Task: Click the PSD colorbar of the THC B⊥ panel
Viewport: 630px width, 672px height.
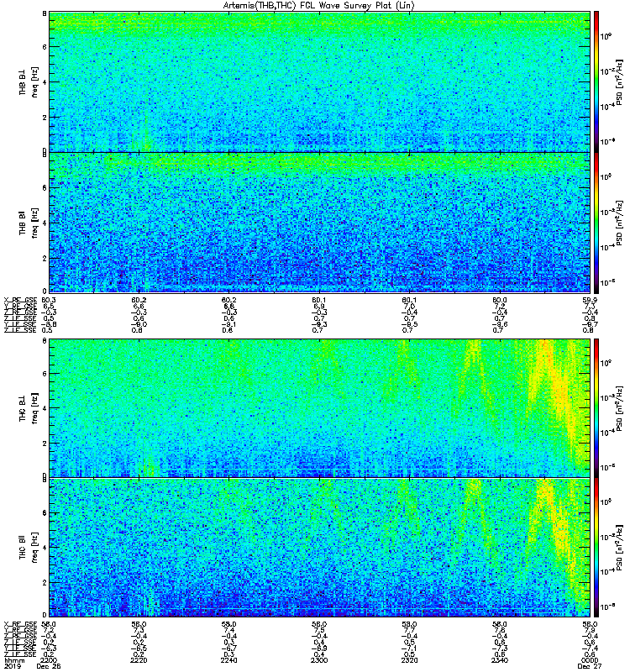Action: pos(596,408)
